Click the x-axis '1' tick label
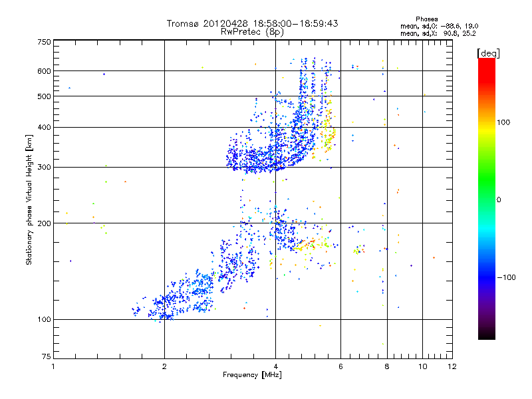 pyautogui.click(x=53, y=366)
